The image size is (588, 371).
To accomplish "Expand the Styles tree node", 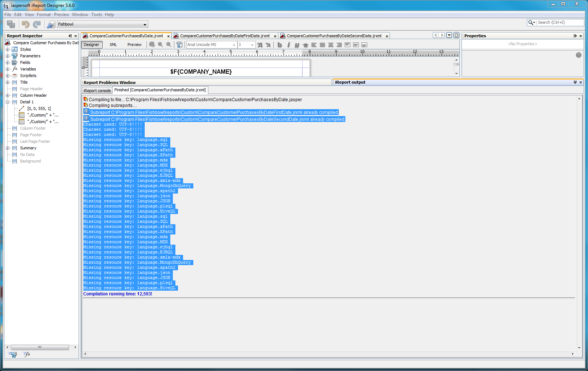I will coord(7,49).
